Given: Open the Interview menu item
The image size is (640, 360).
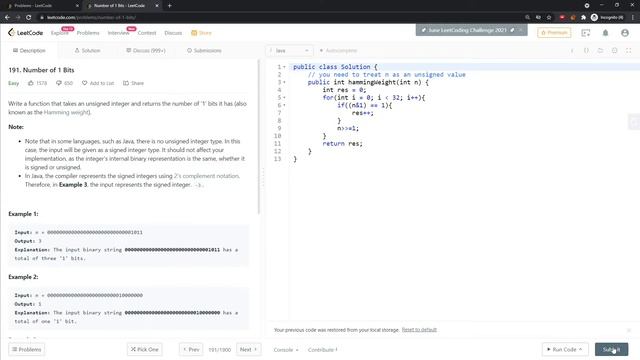Looking at the screenshot, I should tap(118, 33).
